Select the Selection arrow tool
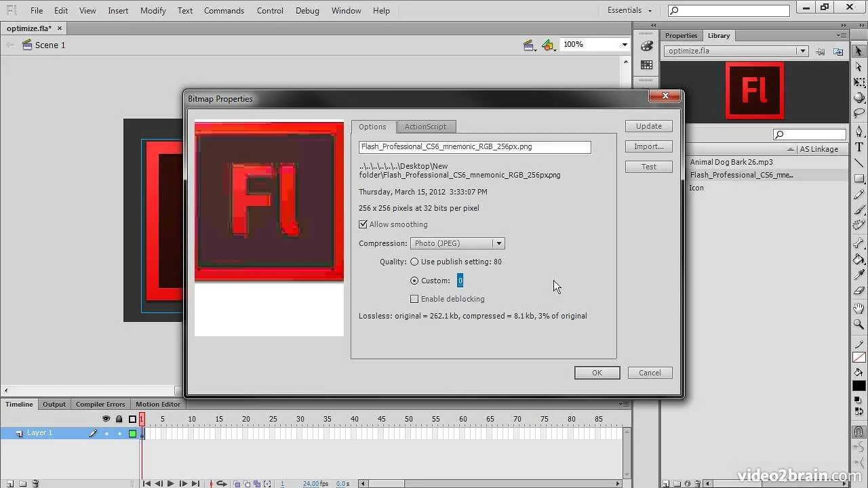The width and height of the screenshot is (868, 488). (x=859, y=51)
